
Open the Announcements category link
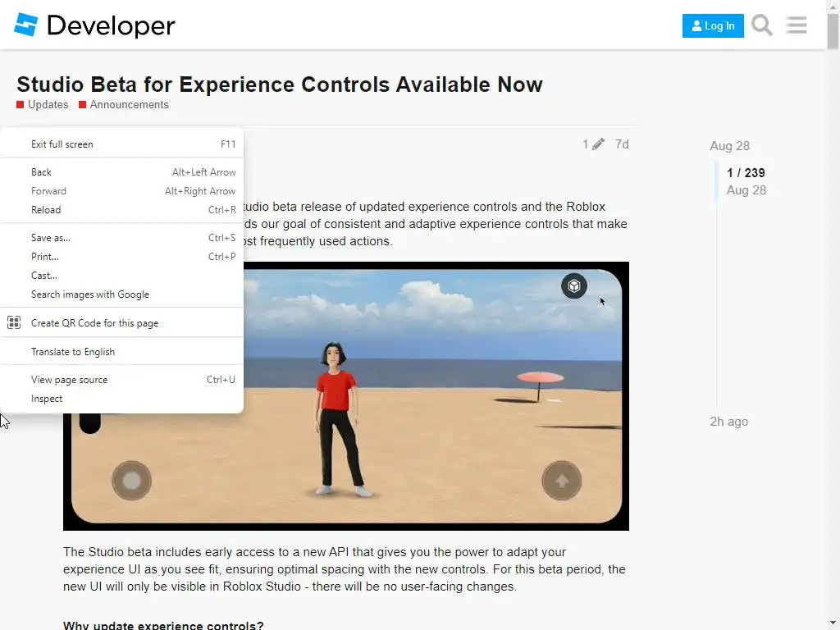click(129, 104)
